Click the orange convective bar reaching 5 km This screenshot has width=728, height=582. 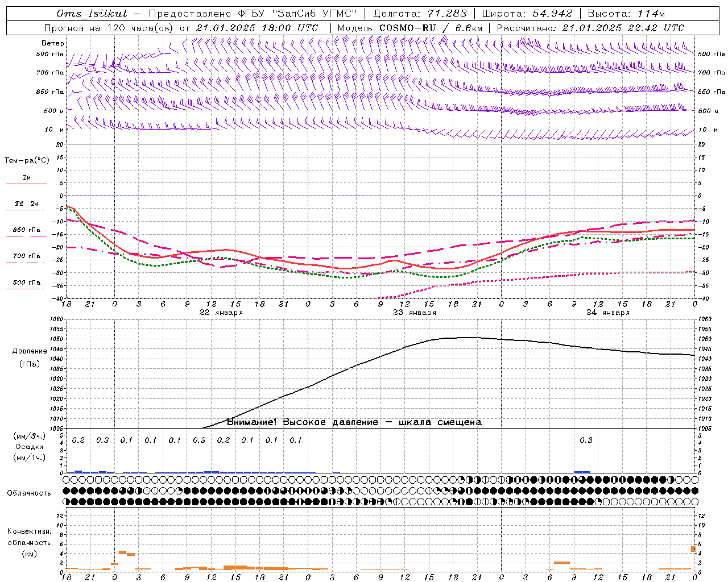pyautogui.click(x=693, y=549)
